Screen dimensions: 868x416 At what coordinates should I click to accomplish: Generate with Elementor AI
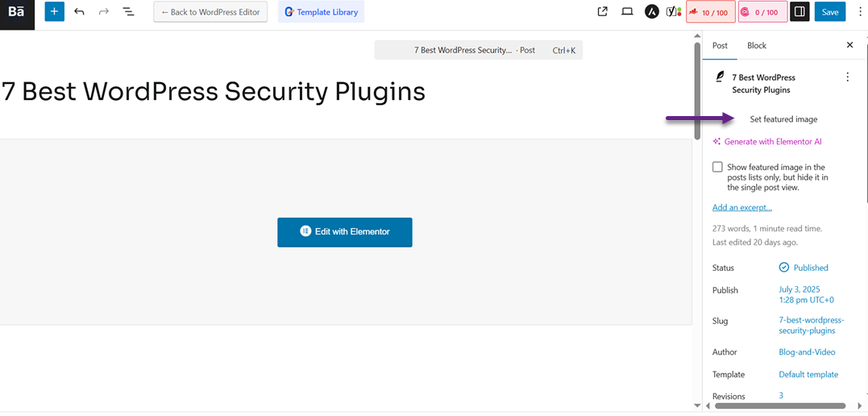[767, 141]
